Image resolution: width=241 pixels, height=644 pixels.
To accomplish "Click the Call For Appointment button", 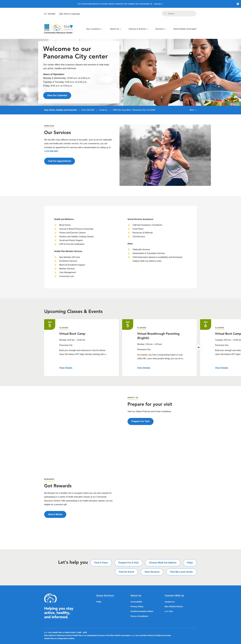I will (59, 161).
